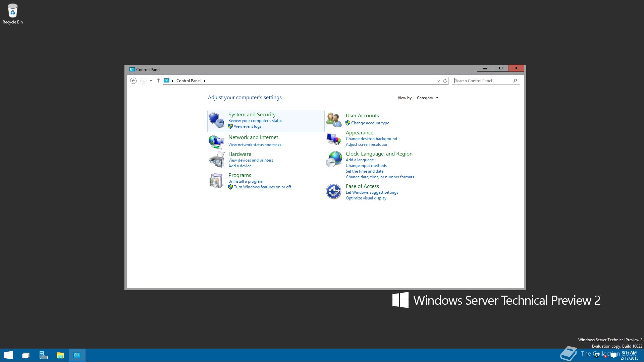
Task: Open Change input methods link
Action: pos(366,166)
